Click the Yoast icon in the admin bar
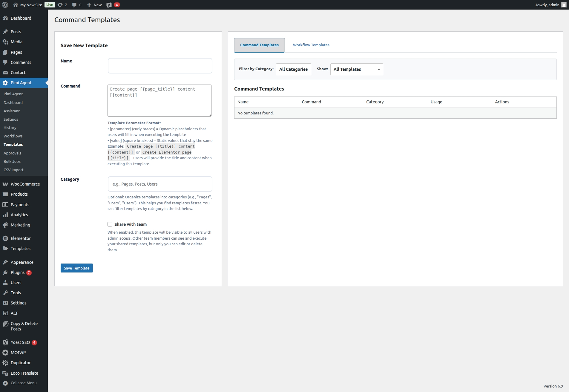The height and width of the screenshot is (392, 569). (x=109, y=5)
